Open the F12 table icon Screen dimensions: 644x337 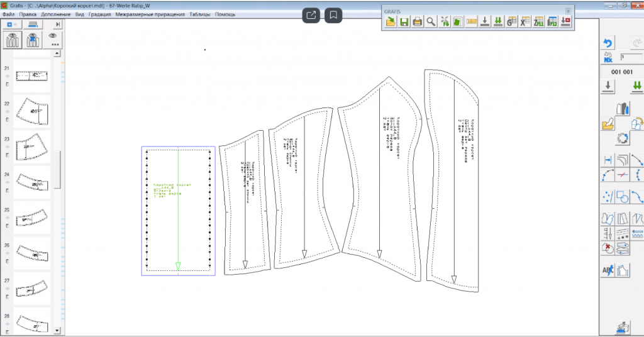point(552,22)
